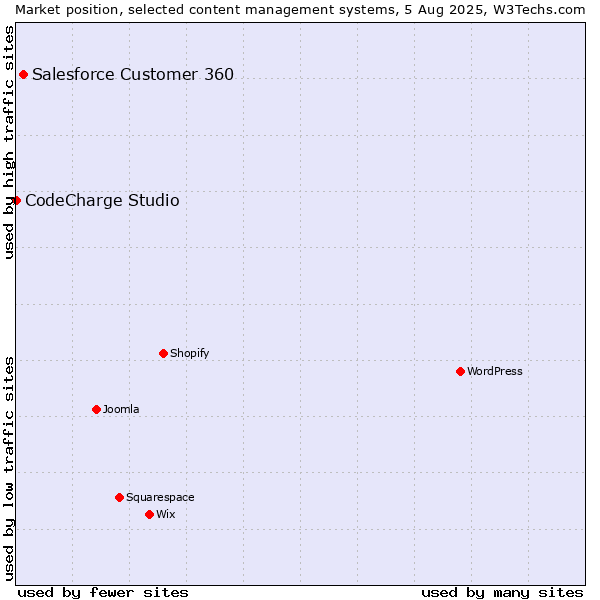
Task: Click the 'Shopify' label text
Action: [189, 354]
